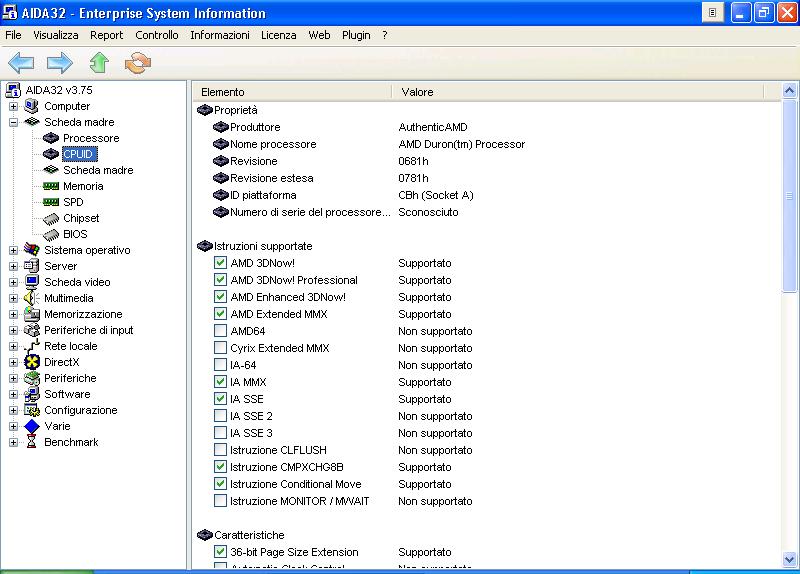Screen dimensions: 800x574
Task: Expand the Benchmark tree node
Action: click(x=13, y=442)
